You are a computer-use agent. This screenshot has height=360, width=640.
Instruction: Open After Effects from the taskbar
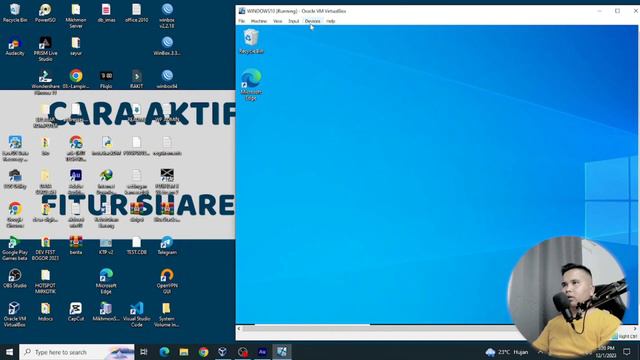[262, 352]
